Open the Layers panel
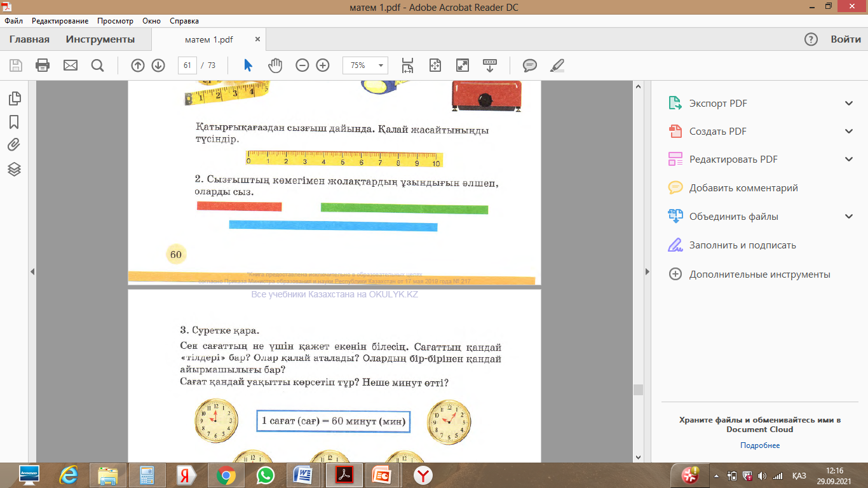 coord(14,169)
